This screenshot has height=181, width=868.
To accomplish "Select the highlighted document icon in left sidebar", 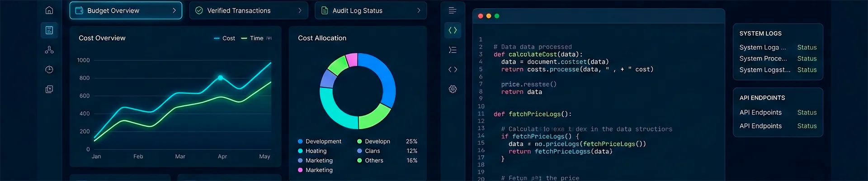I will coord(49,30).
